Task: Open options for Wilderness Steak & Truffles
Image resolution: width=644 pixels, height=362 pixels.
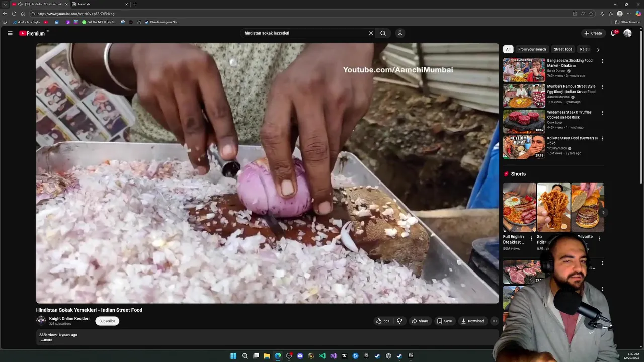Action: (x=602, y=113)
